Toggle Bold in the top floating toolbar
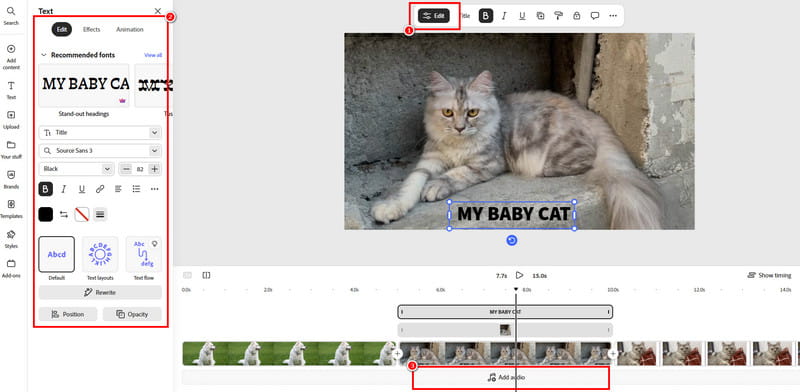The width and height of the screenshot is (800, 392). point(486,16)
